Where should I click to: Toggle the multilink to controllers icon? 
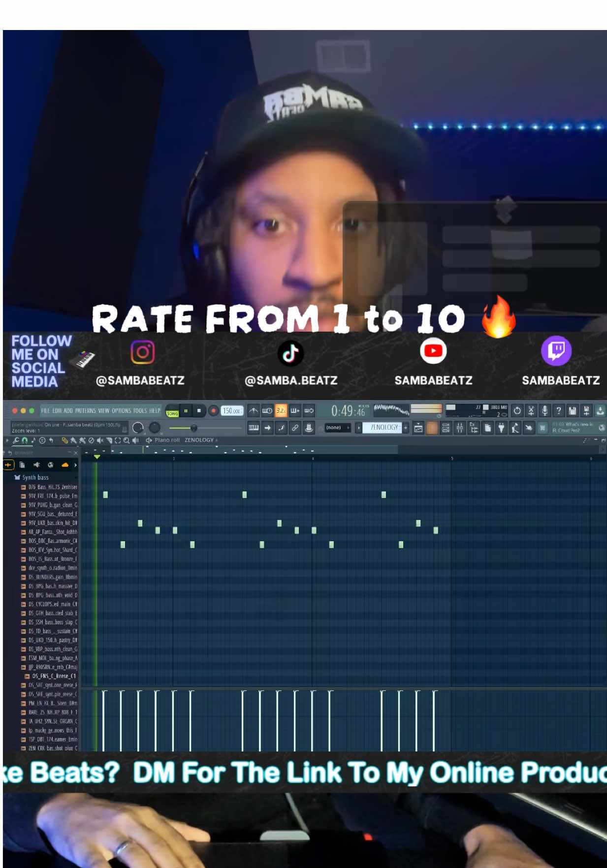[295, 428]
